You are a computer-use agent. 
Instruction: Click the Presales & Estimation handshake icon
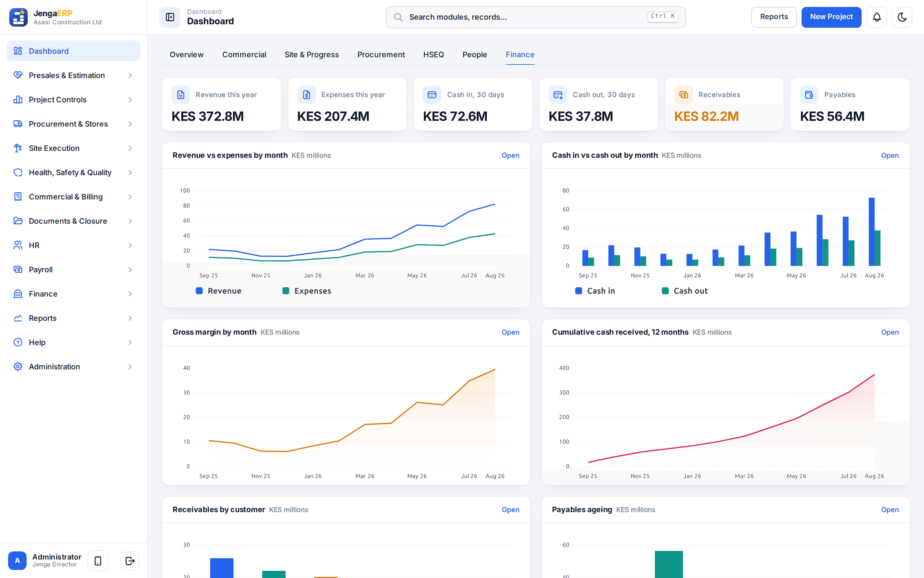coord(18,75)
